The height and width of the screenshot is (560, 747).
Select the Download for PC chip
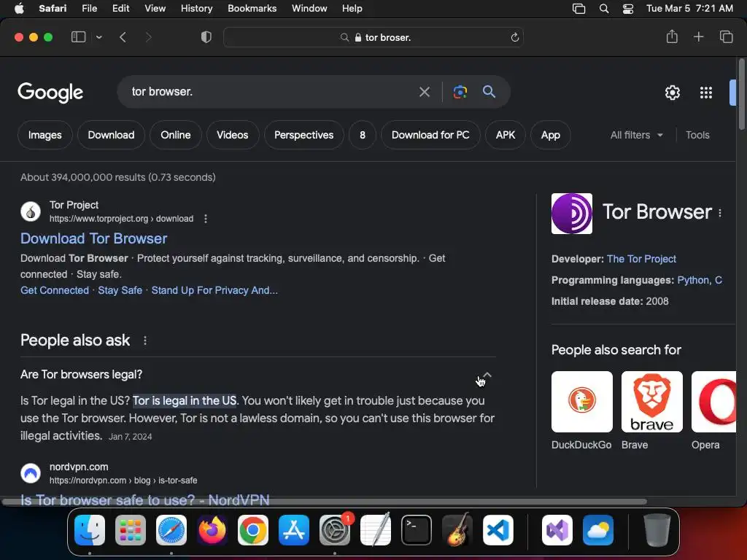[430, 135]
